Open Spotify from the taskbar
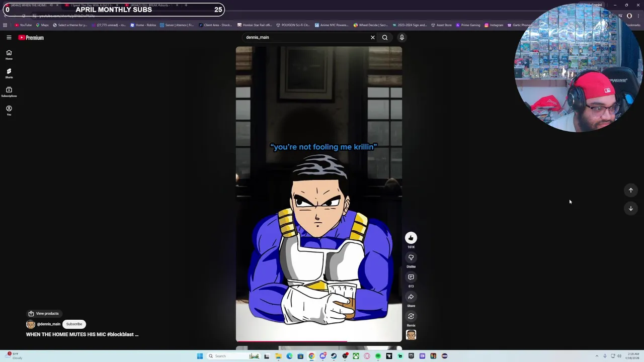The height and width of the screenshot is (362, 644). tap(378, 356)
